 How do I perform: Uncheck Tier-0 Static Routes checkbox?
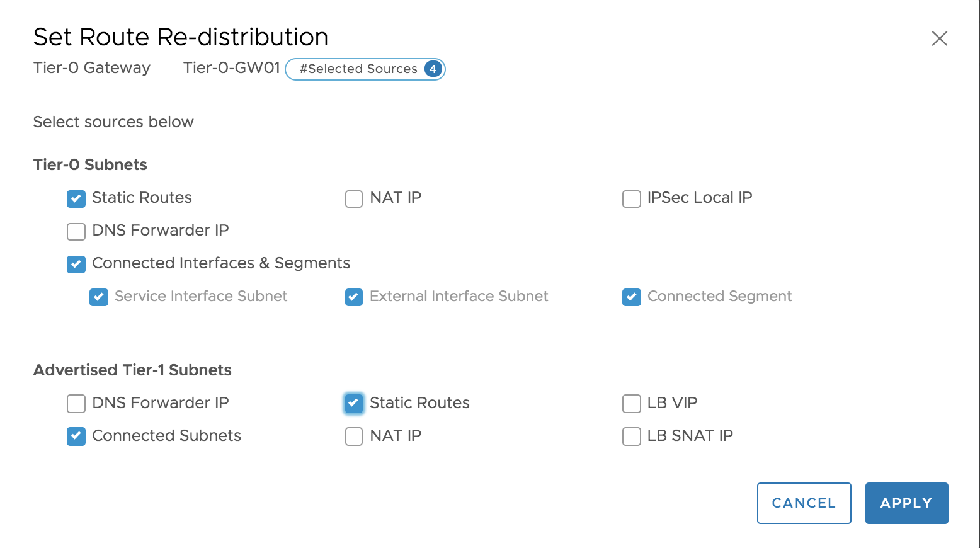[x=76, y=199]
